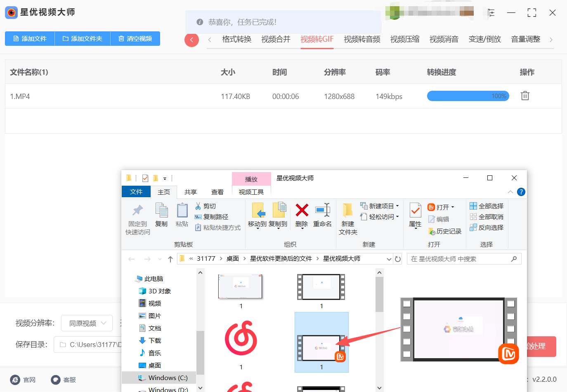Image resolution: width=567 pixels, height=392 pixels.
Task: Switch to the 格式转换 tab
Action: (x=236, y=39)
